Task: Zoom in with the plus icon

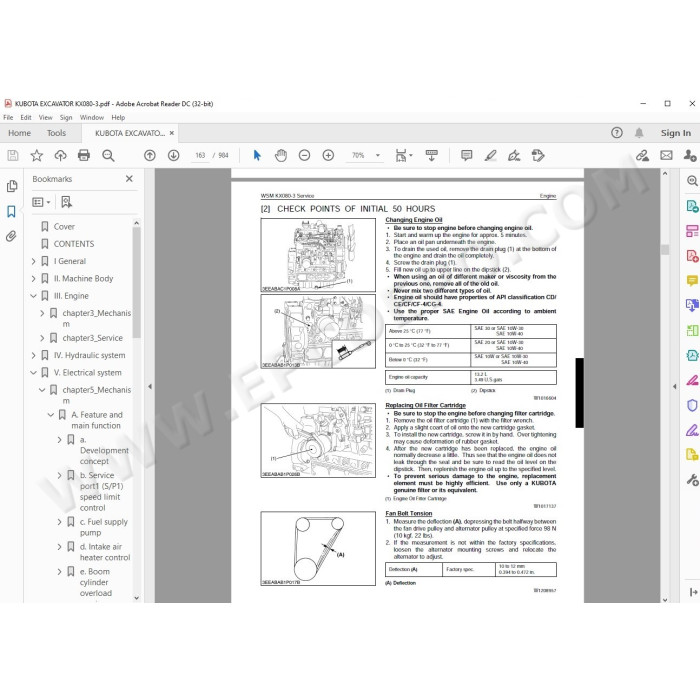Action: [x=328, y=155]
